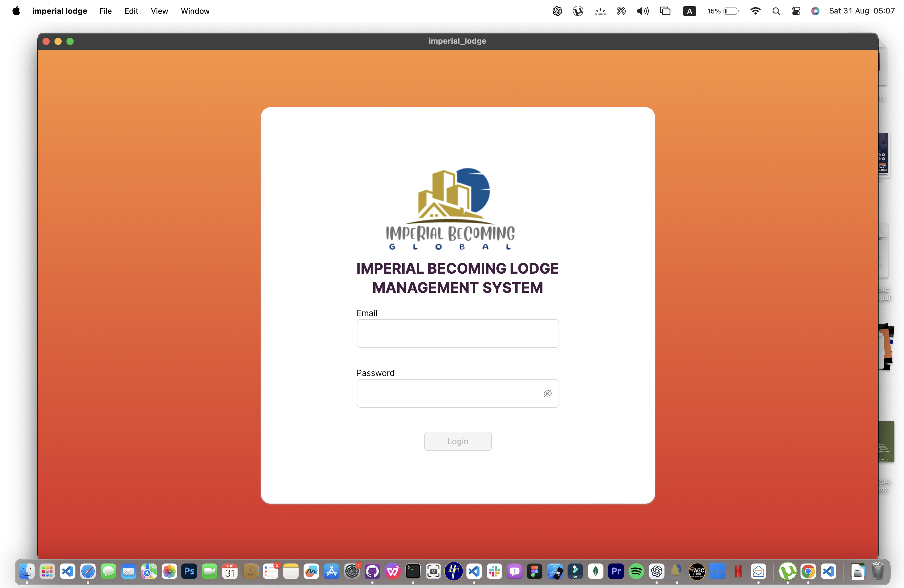
Task: Click the Email input field
Action: [x=457, y=333]
